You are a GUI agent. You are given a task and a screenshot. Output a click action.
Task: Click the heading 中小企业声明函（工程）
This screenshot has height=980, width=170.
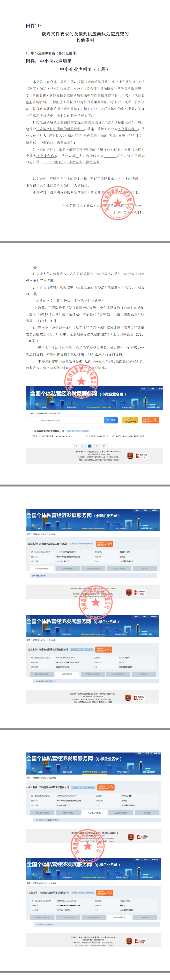coord(85,69)
